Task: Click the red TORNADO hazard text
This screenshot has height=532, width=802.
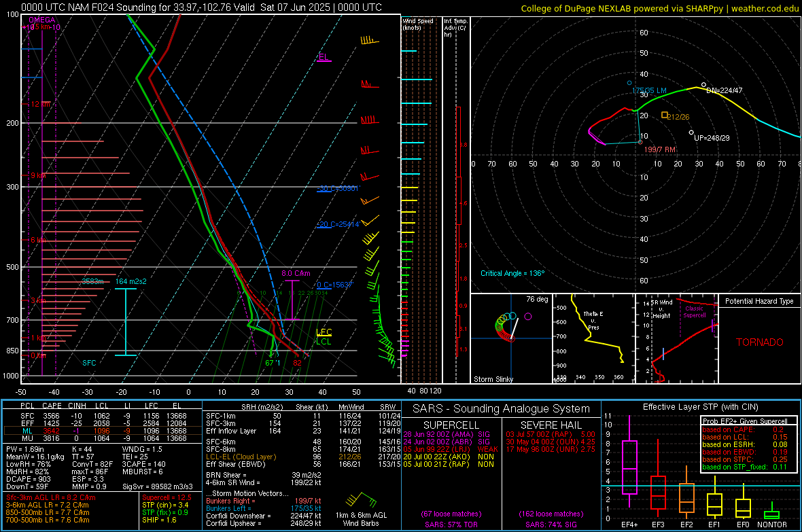Action: [759, 342]
